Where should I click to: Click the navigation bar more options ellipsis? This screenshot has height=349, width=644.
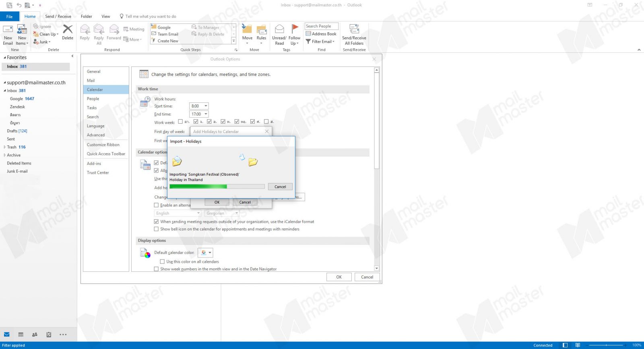(x=63, y=334)
